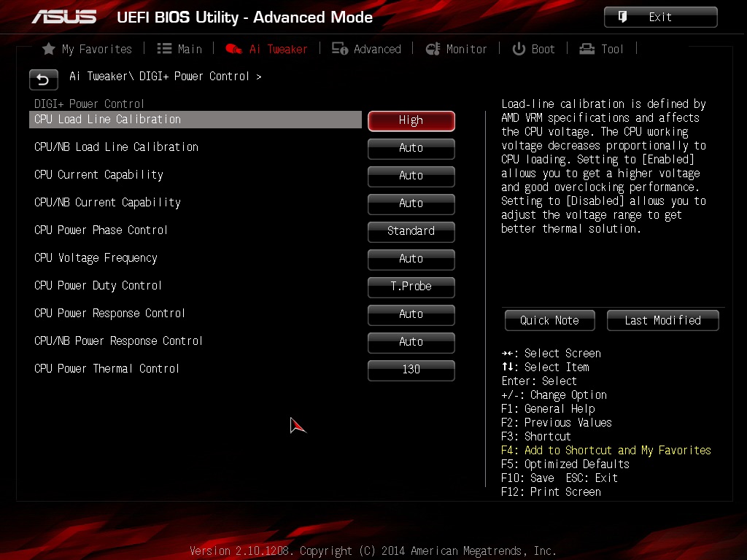
Task: Click the F12: Print Screen hint
Action: click(551, 491)
